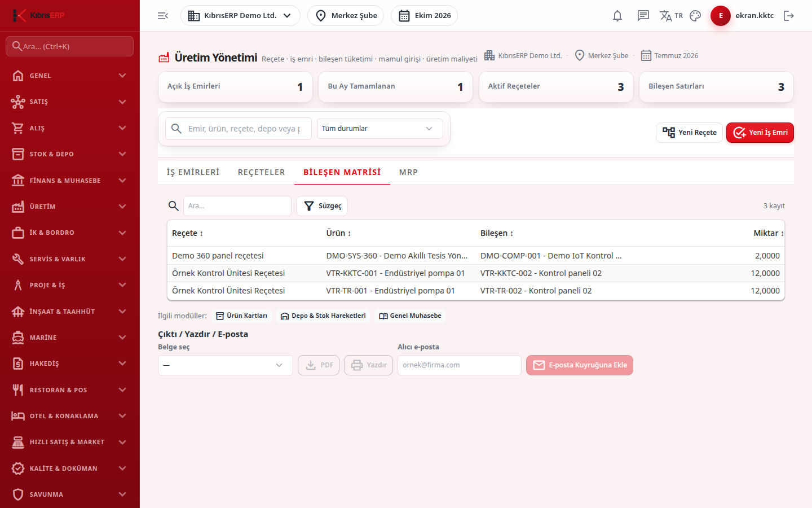The image size is (812, 508).
Task: Expand the ÜRETİM sidebar section
Action: pyautogui.click(x=70, y=207)
